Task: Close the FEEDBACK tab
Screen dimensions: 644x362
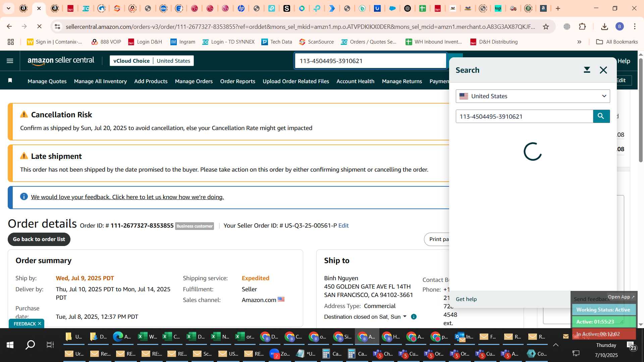Action: coord(40,323)
